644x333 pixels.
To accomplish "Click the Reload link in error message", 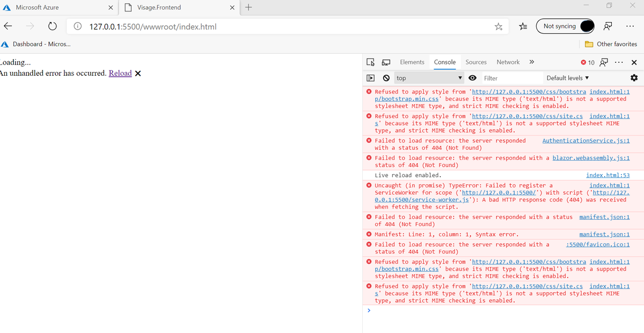I will pyautogui.click(x=120, y=74).
